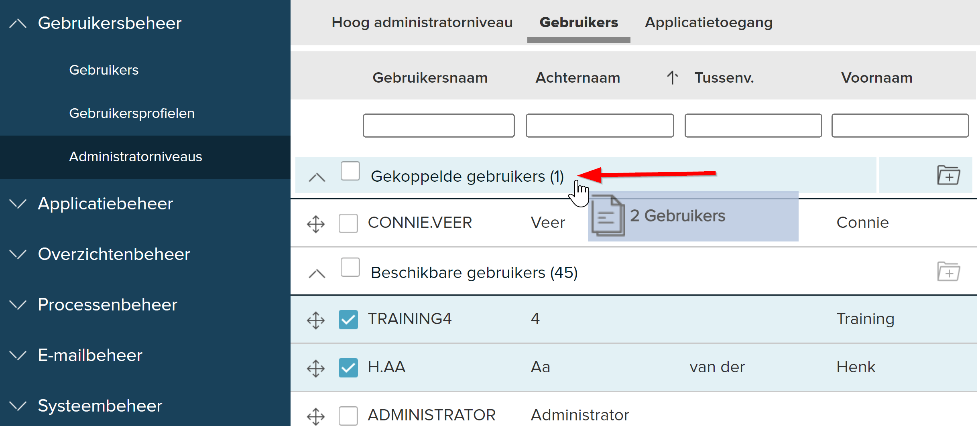Screen dimensions: 980x426
Task: Click the move handle icon for TRAINING4
Action: (316, 320)
